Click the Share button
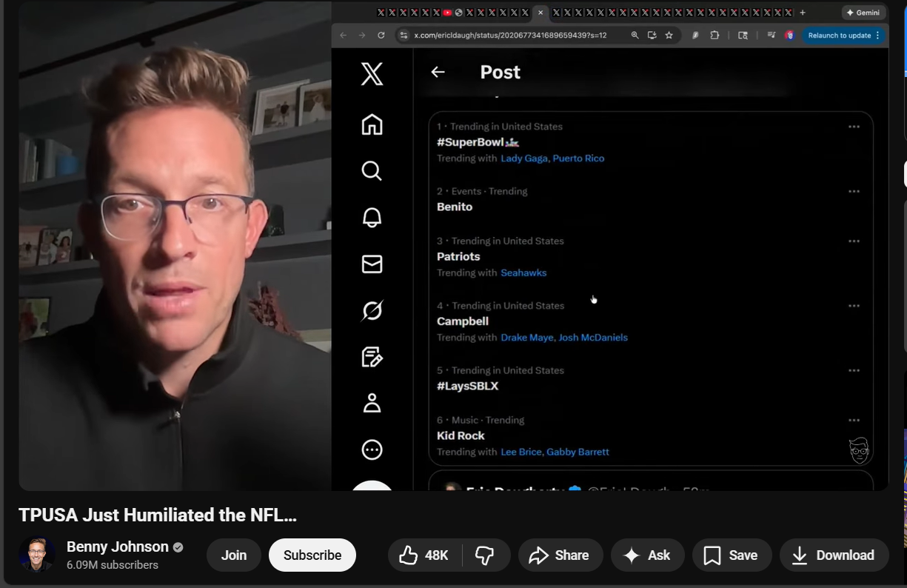This screenshot has height=588, width=907. coord(559,555)
